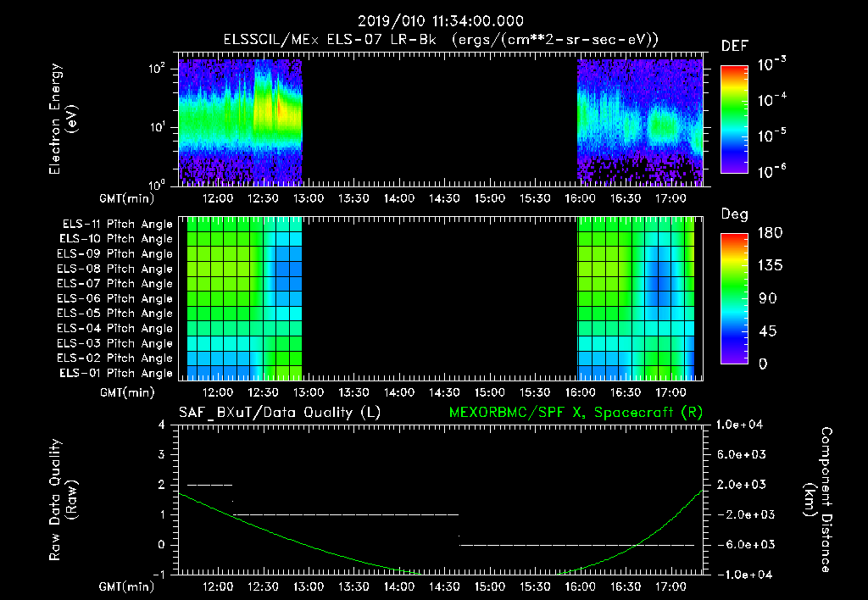868x600 pixels.
Task: Select the ELS-06 Pitch Angle row label
Action: point(114,299)
